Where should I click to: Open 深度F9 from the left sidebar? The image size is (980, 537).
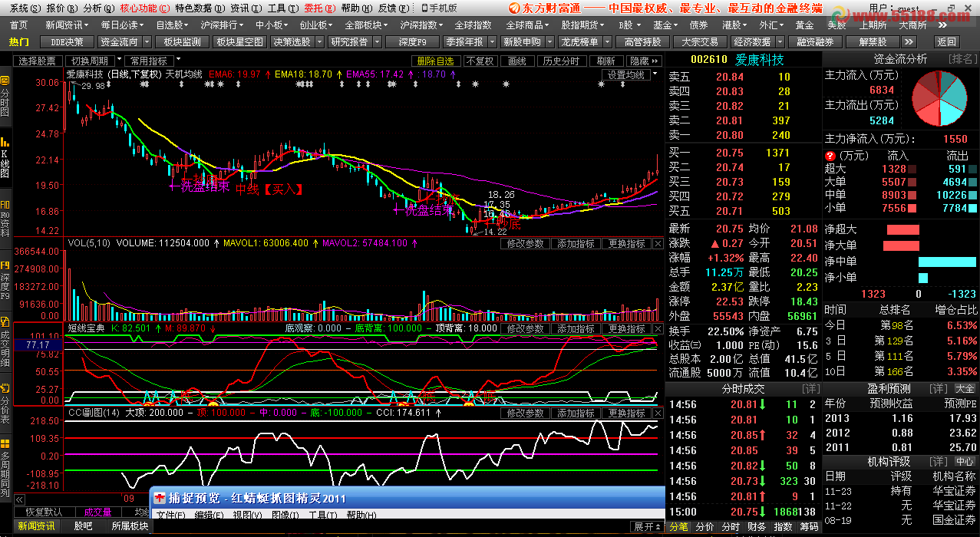click(x=5, y=282)
